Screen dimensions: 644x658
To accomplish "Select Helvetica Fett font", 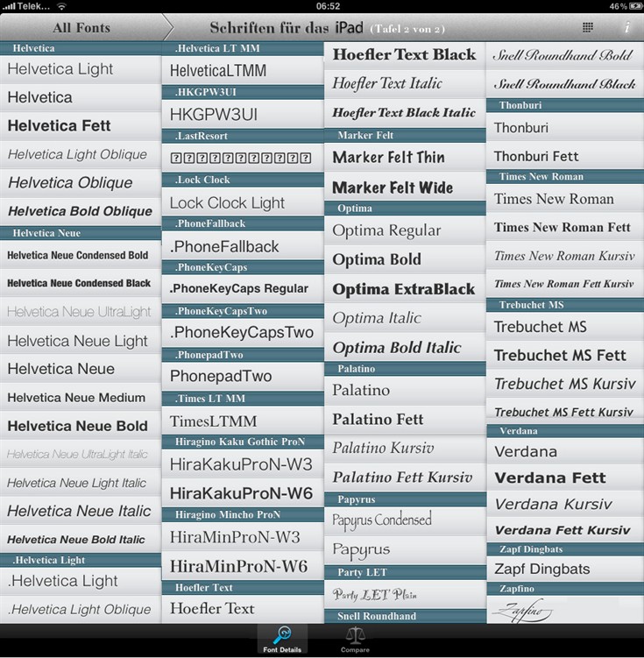I will click(x=81, y=126).
